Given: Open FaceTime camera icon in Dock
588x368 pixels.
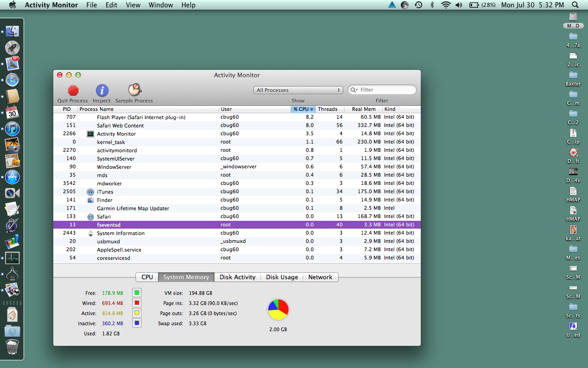Looking at the screenshot, I should click(x=12, y=193).
